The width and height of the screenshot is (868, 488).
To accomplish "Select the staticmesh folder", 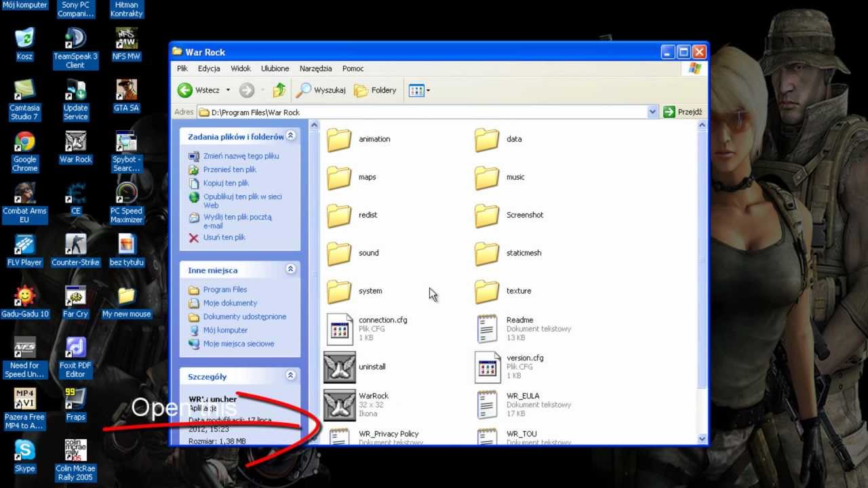I will 508,253.
